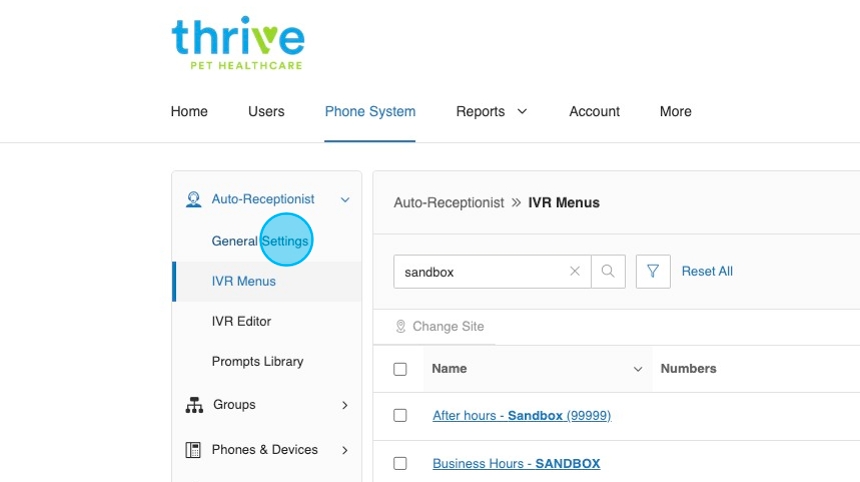Toggle the select-all checkbox in header
The image size is (860, 482).
400,369
